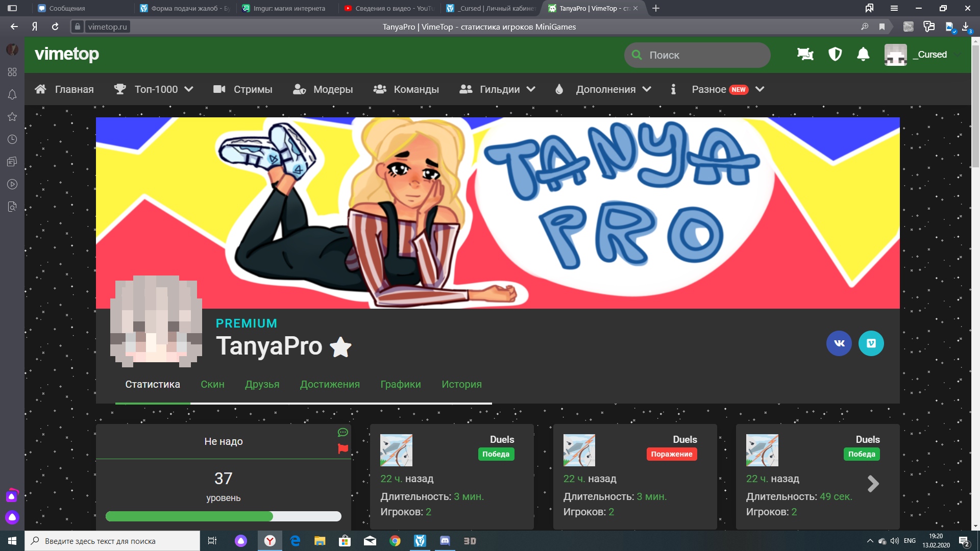The height and width of the screenshot is (551, 980).
Task: Switch to Сообщения browser tab
Action: pos(82,8)
